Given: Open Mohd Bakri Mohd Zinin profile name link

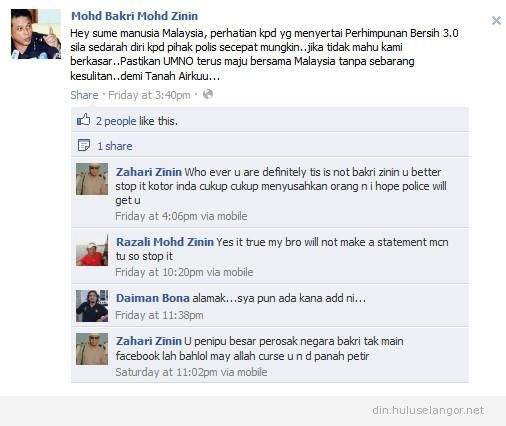Looking at the screenshot, I should 134,16.
